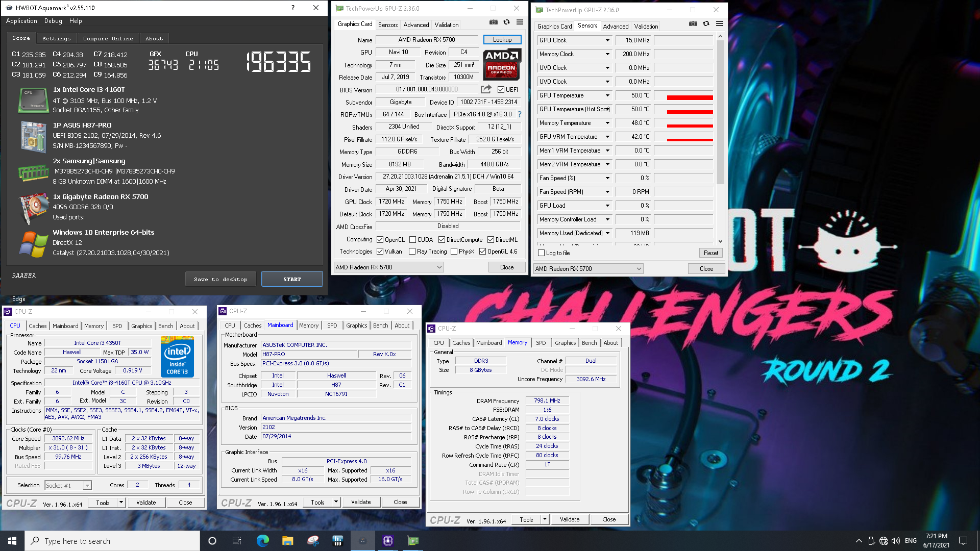Click the GPU VRM Temperature red graph bar
Image resolution: width=980 pixels, height=551 pixels.
[690, 139]
